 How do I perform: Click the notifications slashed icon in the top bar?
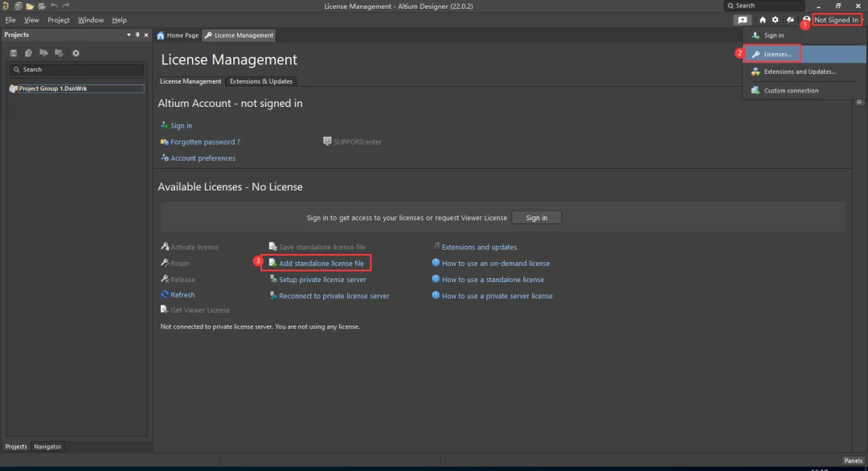coord(791,20)
